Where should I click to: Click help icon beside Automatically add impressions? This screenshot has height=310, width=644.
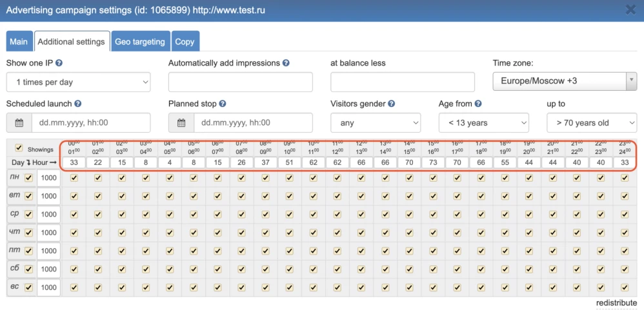[286, 63]
